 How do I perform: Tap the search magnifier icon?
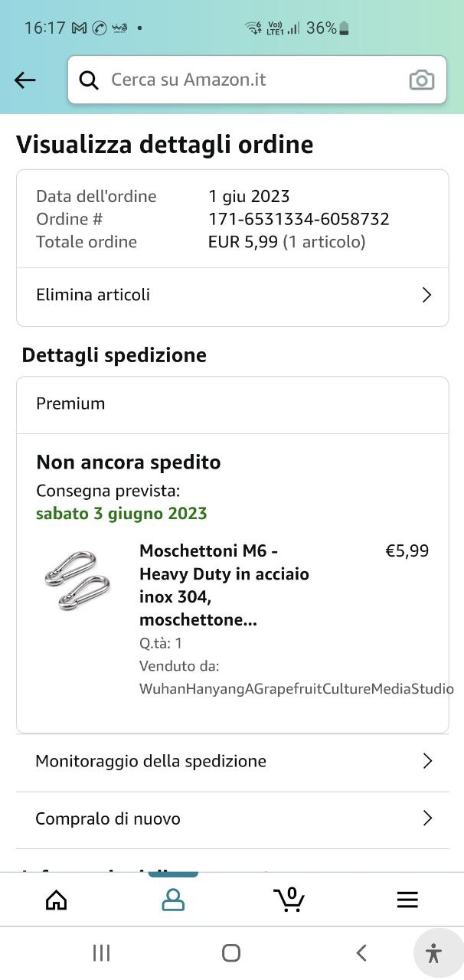90,80
